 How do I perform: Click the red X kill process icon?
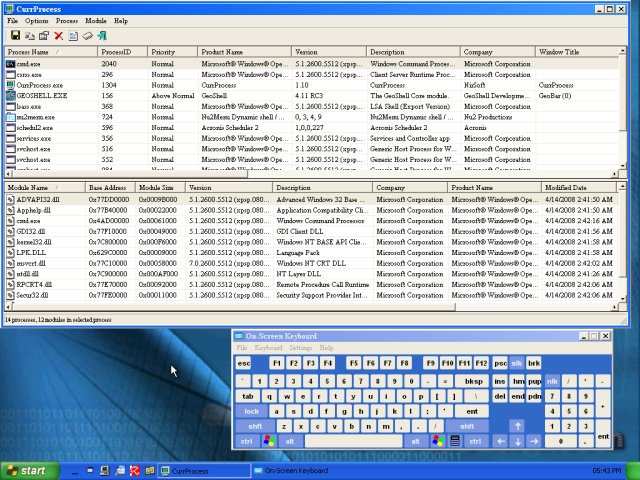[58, 36]
